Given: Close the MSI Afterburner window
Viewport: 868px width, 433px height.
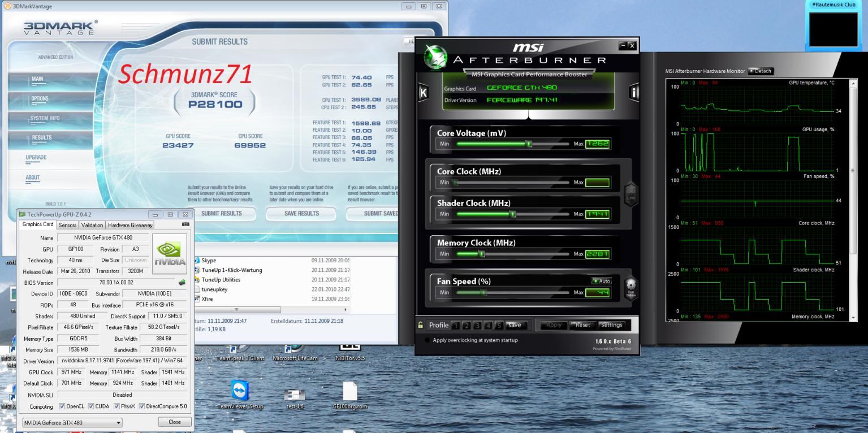Looking at the screenshot, I should 632,45.
